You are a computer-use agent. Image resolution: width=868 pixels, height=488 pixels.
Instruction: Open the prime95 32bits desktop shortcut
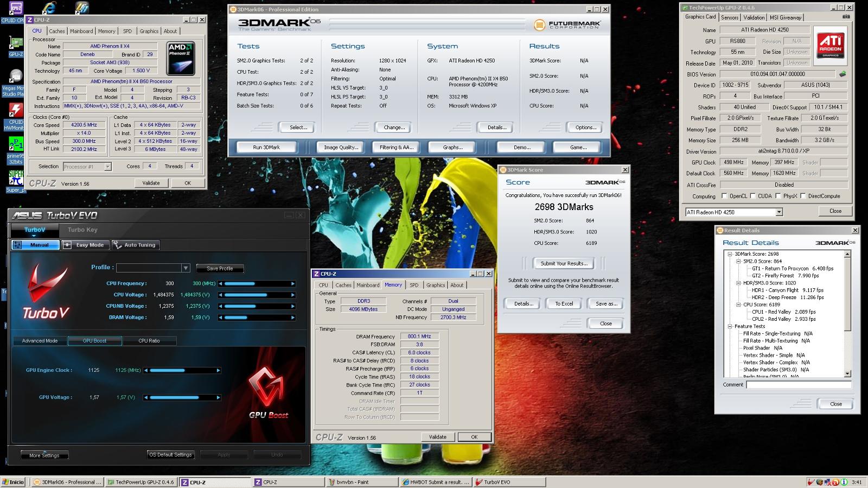[x=16, y=149]
